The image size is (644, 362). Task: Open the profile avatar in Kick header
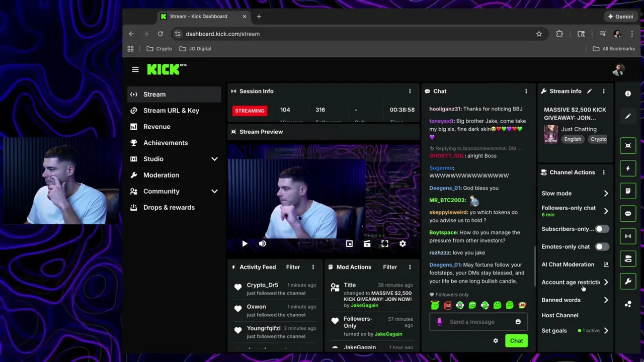point(618,69)
